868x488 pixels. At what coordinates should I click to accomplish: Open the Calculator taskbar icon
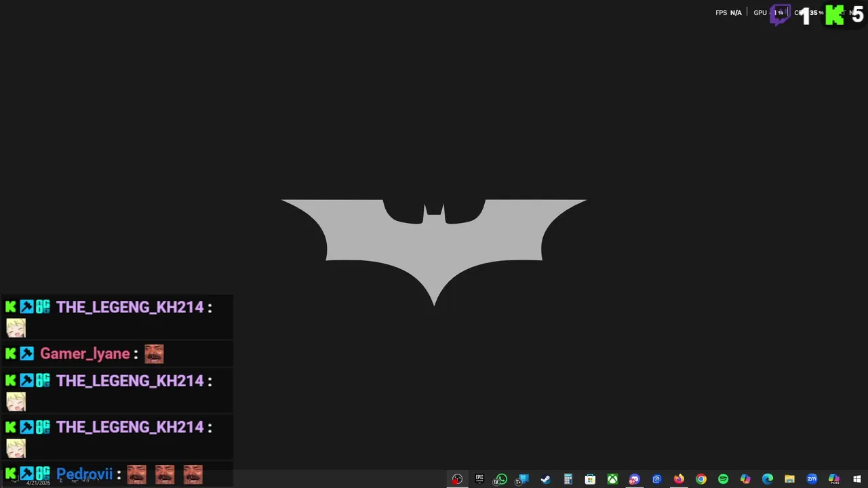(568, 479)
